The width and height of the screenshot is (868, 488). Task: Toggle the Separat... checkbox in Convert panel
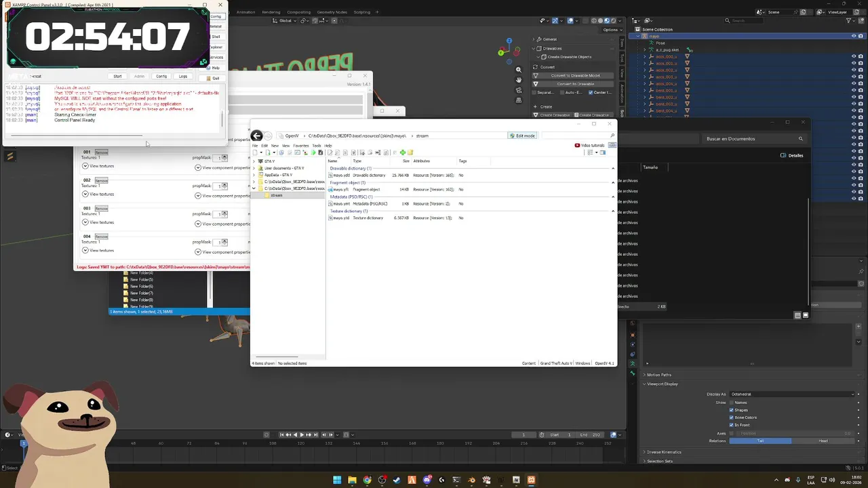pos(535,92)
